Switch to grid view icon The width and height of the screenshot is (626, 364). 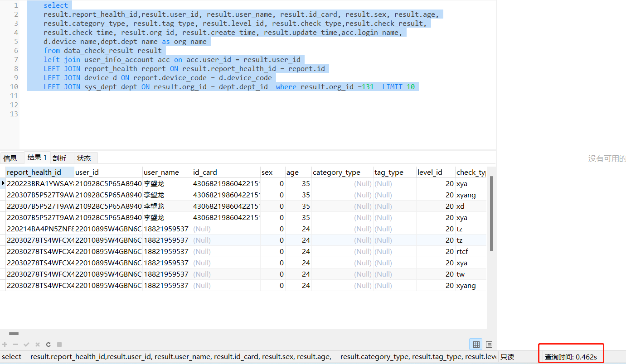click(x=476, y=345)
